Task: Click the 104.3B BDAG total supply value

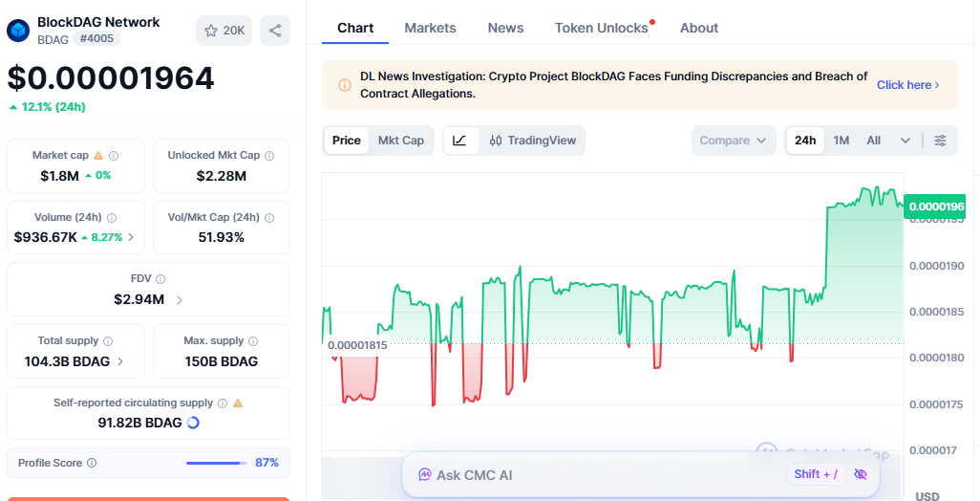Action: (67, 361)
